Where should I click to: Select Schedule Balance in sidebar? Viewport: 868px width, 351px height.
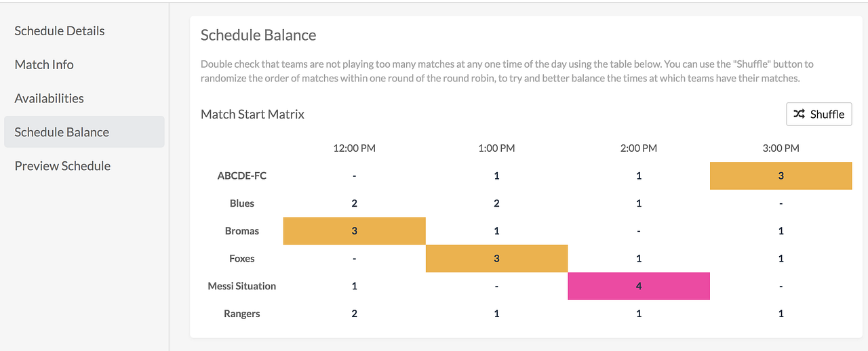click(62, 132)
